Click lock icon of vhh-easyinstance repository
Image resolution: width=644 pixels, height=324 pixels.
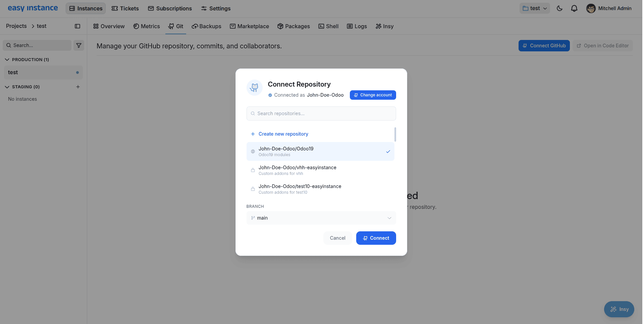pyautogui.click(x=253, y=170)
